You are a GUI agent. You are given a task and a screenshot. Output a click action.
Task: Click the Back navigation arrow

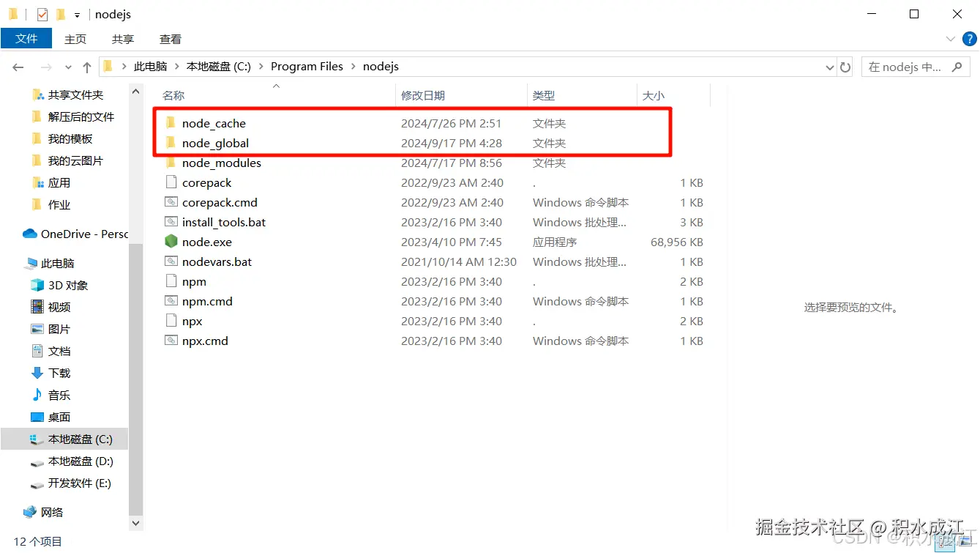(18, 67)
